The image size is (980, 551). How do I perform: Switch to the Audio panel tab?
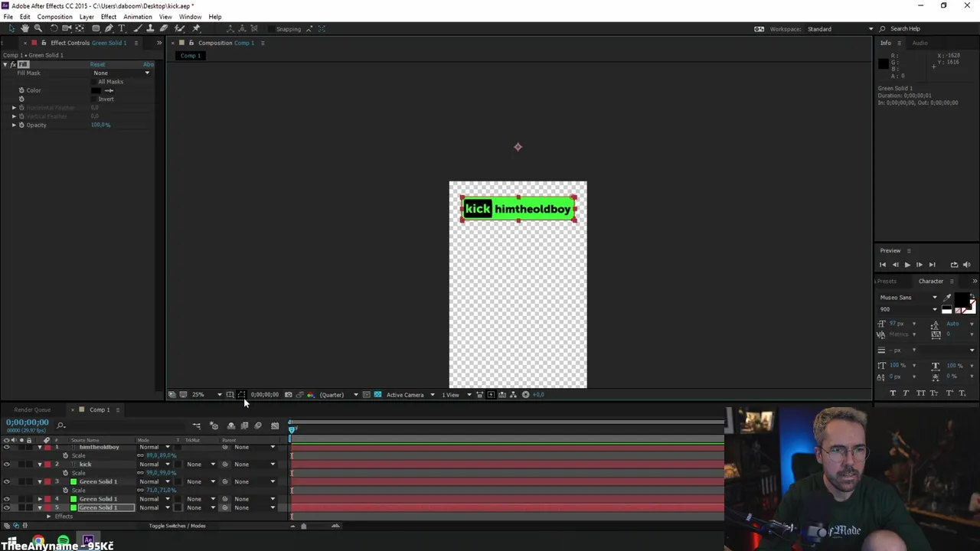click(x=920, y=43)
